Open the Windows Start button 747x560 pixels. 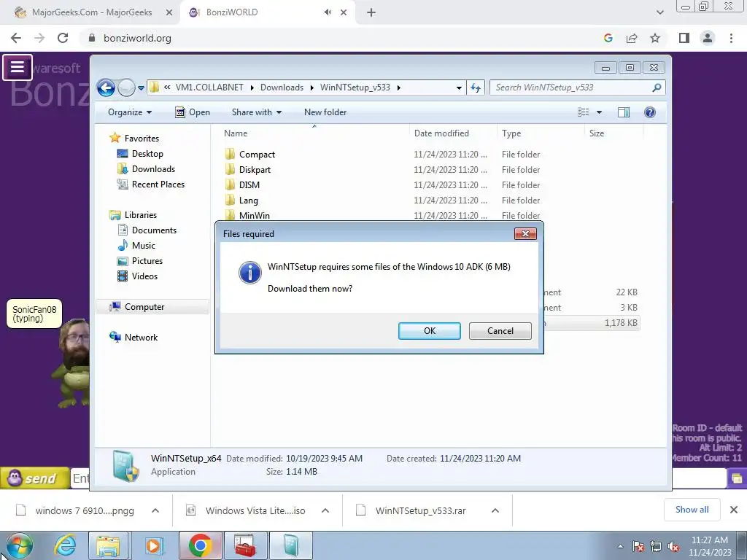click(20, 545)
